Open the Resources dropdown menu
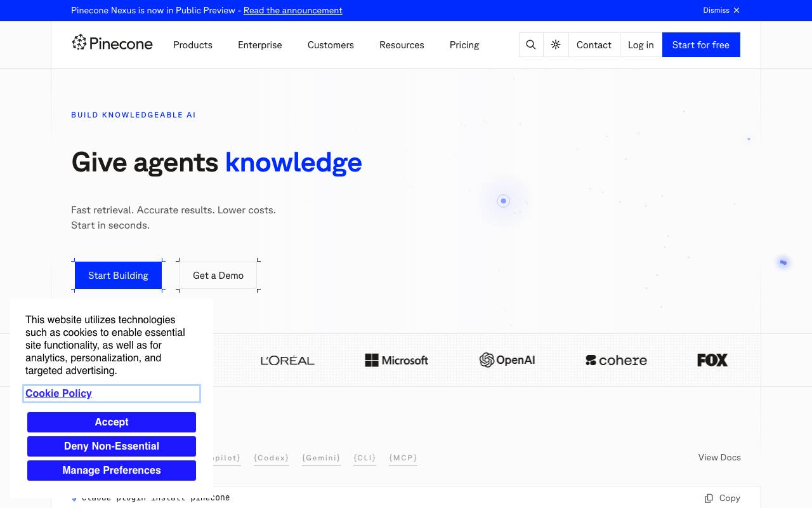Viewport: 812px width, 508px height. [x=402, y=45]
